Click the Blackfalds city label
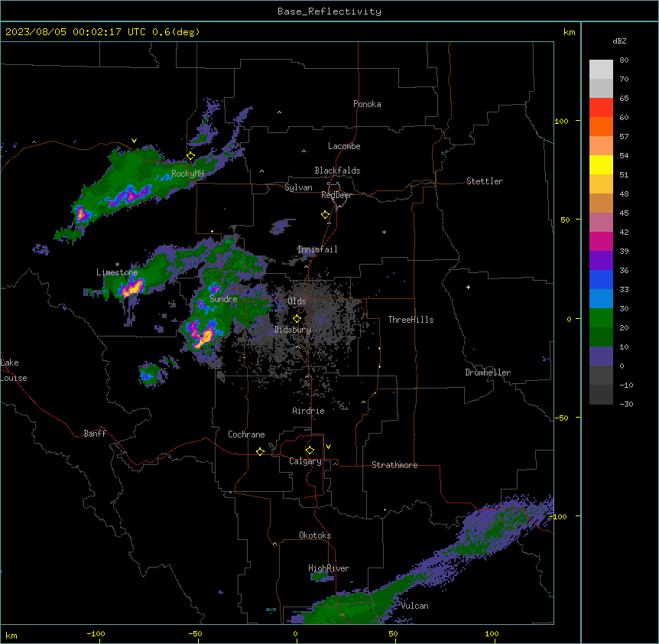659x644 pixels. [x=337, y=171]
